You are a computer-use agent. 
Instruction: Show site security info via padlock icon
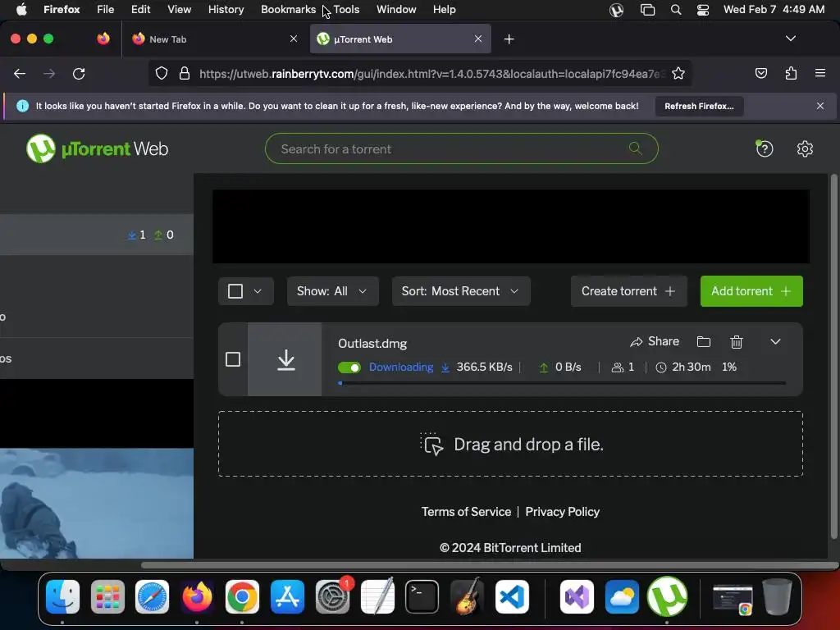(x=185, y=73)
